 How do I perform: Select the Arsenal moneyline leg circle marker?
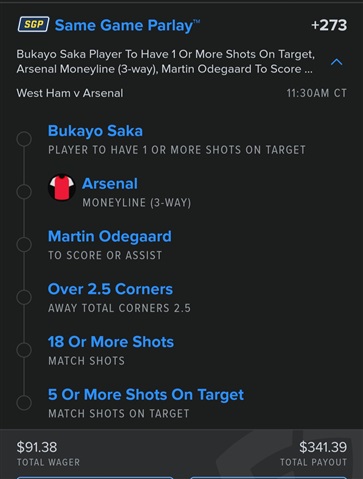(24, 192)
